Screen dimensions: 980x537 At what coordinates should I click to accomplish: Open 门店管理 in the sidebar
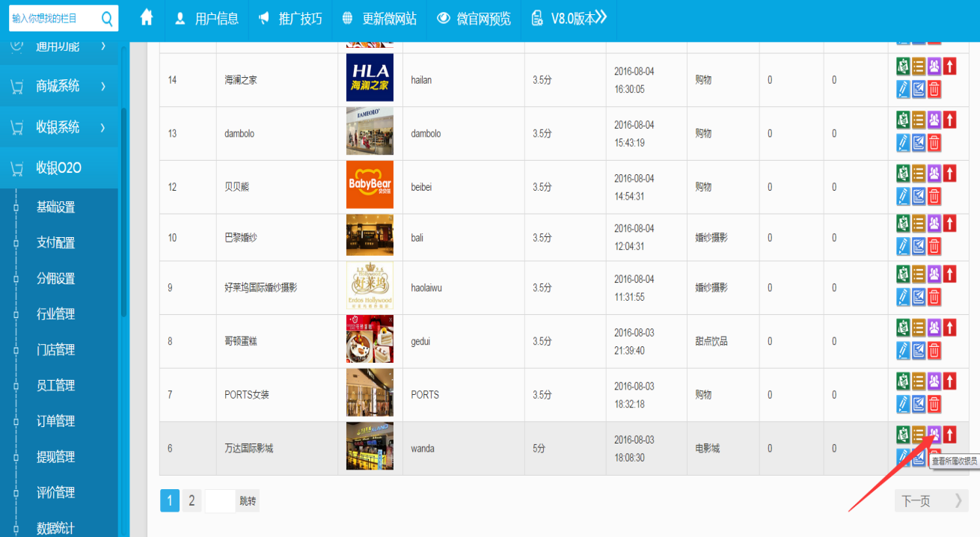pyautogui.click(x=56, y=350)
